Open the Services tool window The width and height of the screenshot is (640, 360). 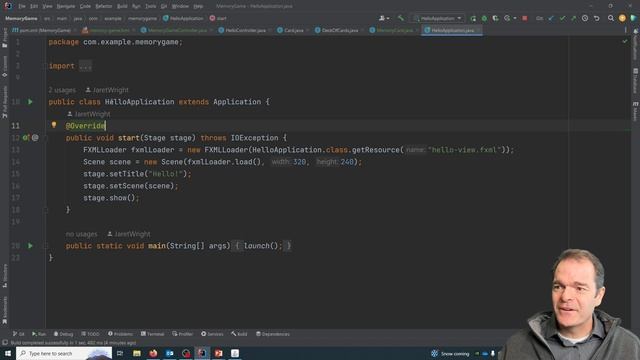[x=212, y=334]
